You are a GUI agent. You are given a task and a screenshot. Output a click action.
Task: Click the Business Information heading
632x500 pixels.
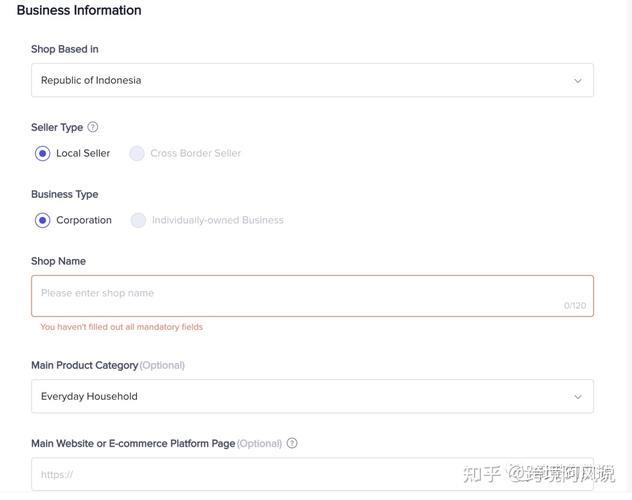(79, 10)
